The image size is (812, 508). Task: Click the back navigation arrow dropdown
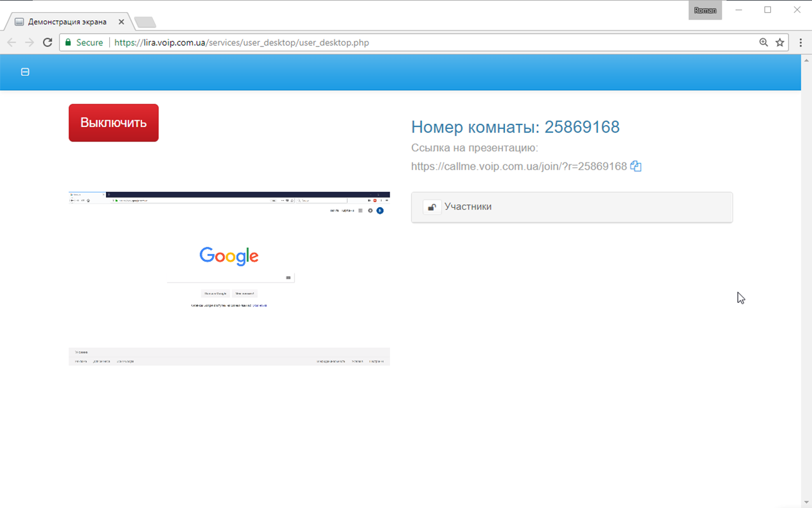point(11,42)
